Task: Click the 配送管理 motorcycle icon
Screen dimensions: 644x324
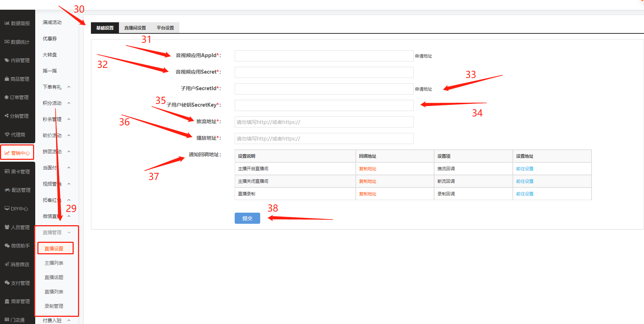Action: (7, 190)
